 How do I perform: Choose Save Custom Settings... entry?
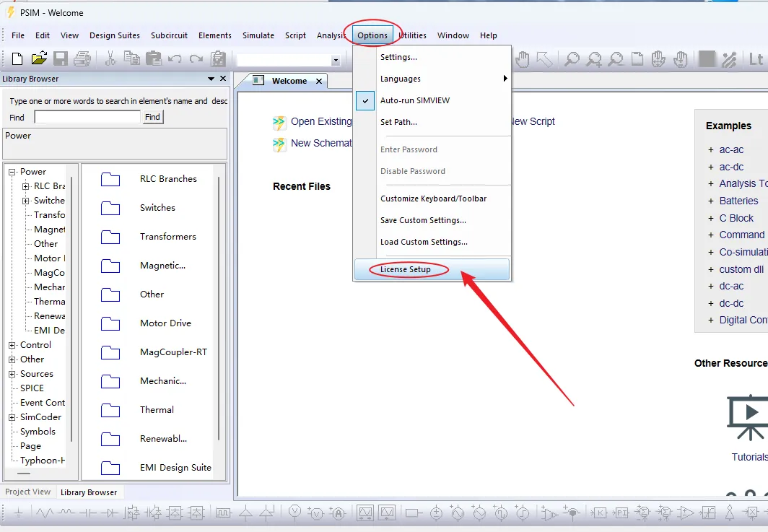click(x=432, y=220)
